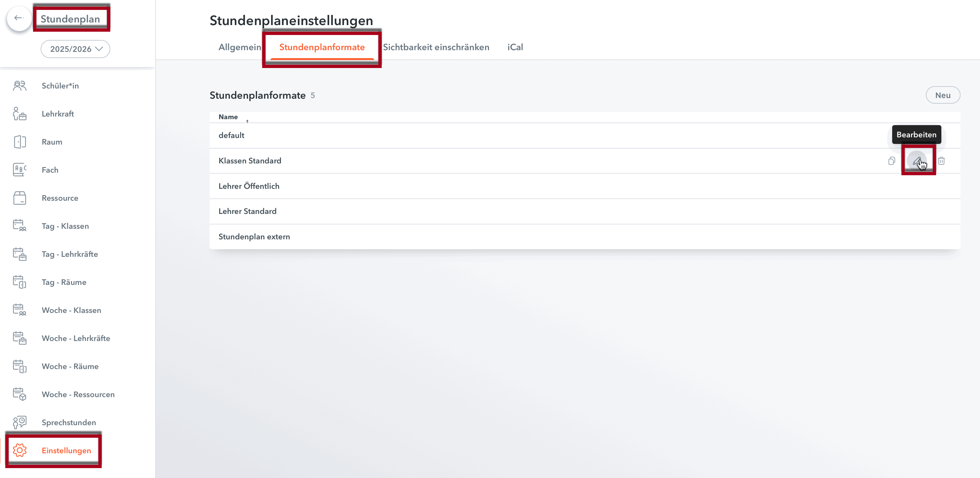Open the Sprechstunden icon

click(x=19, y=422)
